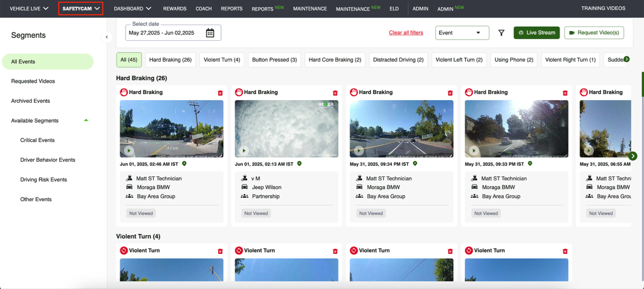
Task: Click the group icon beside Partnership
Action: click(244, 196)
